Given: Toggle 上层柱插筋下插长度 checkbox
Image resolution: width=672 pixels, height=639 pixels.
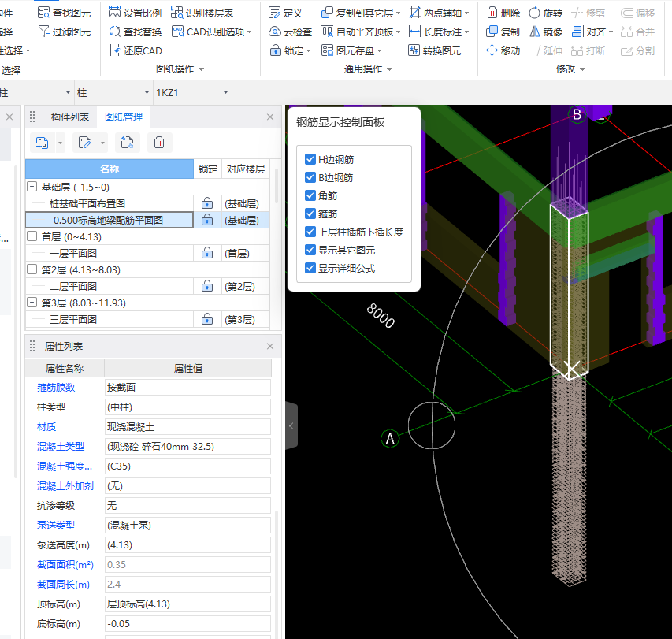Looking at the screenshot, I should pyautogui.click(x=310, y=232).
